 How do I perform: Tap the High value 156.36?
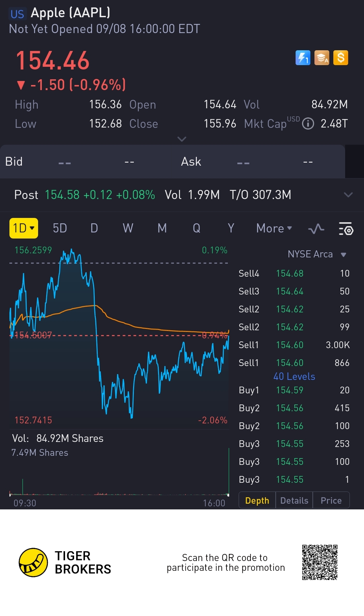pos(105,105)
